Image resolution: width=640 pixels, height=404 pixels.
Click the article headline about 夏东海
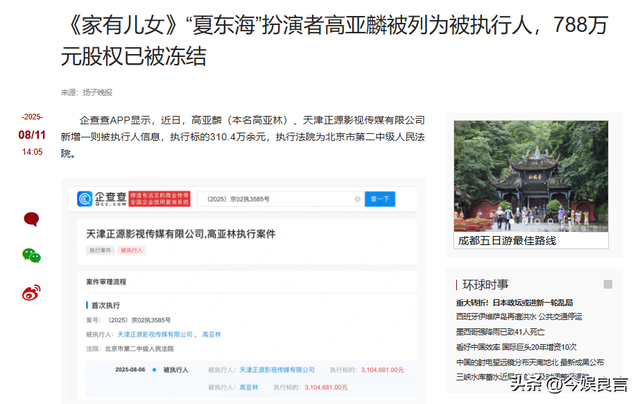335,40
